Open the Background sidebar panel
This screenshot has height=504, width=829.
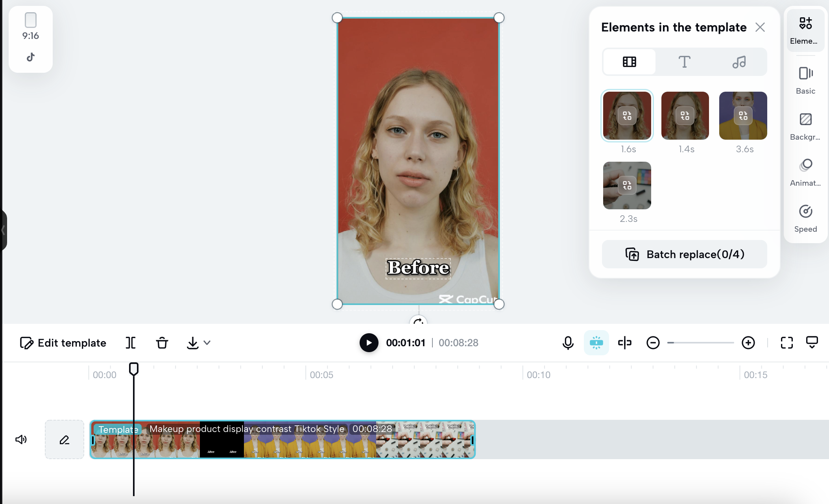click(805, 126)
